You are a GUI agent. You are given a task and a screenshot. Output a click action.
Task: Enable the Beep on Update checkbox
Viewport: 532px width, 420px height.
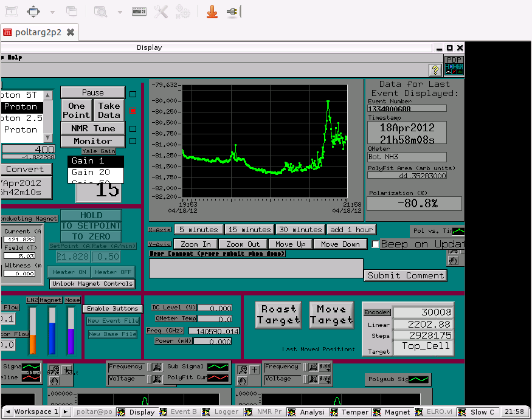(375, 244)
